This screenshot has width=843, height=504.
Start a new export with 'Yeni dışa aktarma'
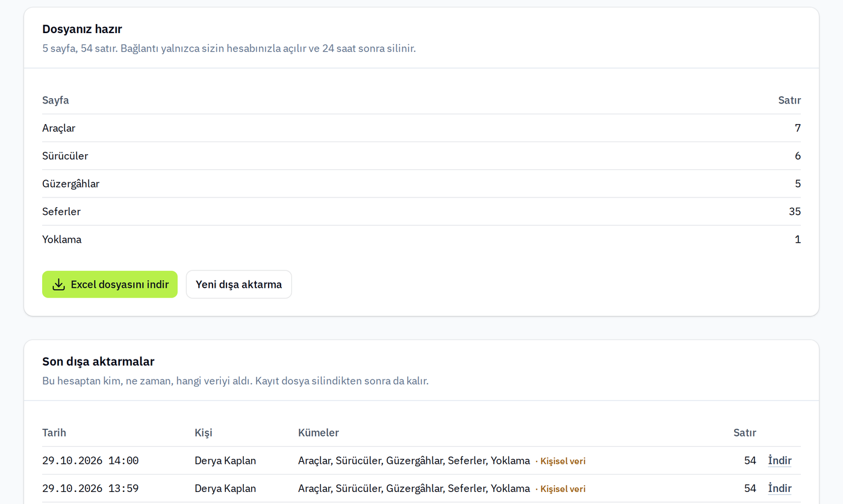click(x=238, y=284)
